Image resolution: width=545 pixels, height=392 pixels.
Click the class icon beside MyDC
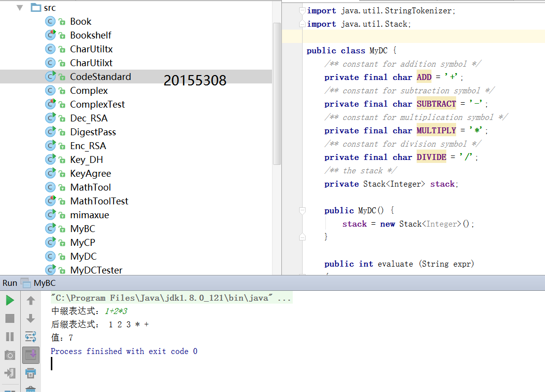pyautogui.click(x=50, y=256)
